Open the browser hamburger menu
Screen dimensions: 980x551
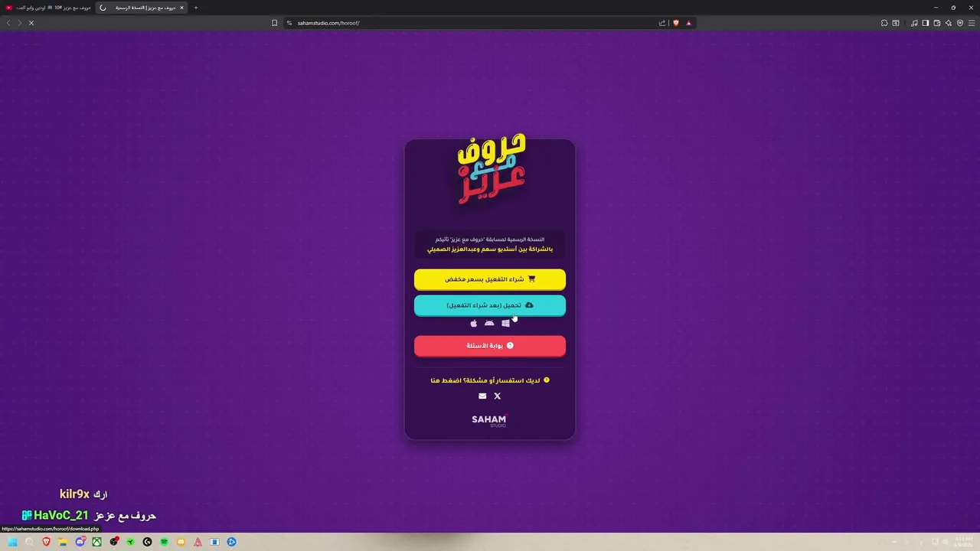point(972,23)
